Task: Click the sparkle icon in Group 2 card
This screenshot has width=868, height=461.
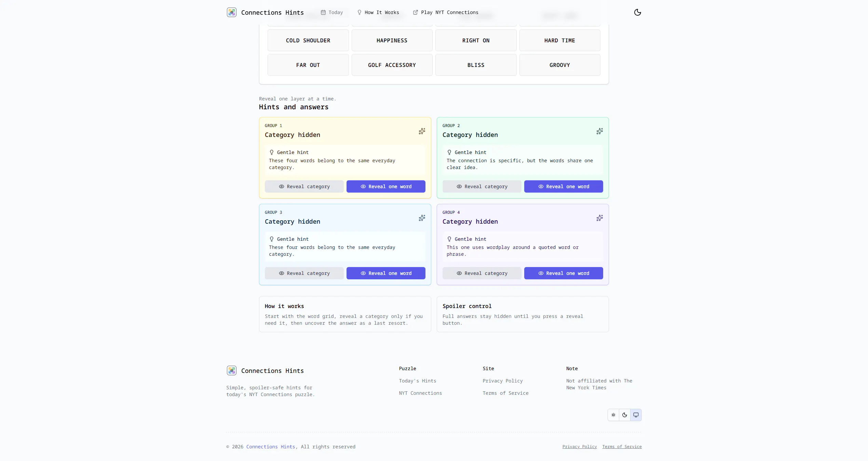Action: (600, 131)
